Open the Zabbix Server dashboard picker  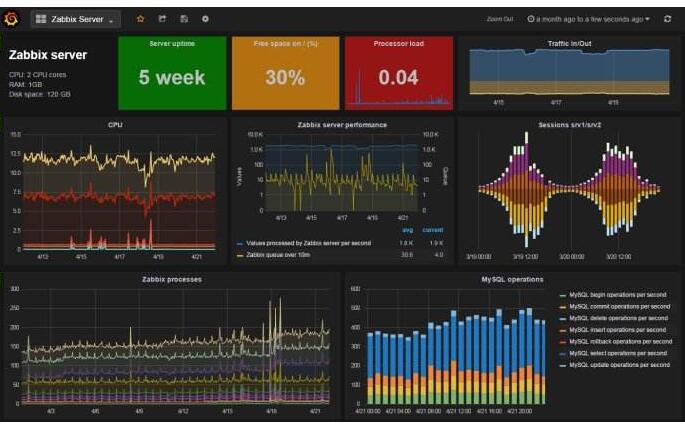click(76, 19)
